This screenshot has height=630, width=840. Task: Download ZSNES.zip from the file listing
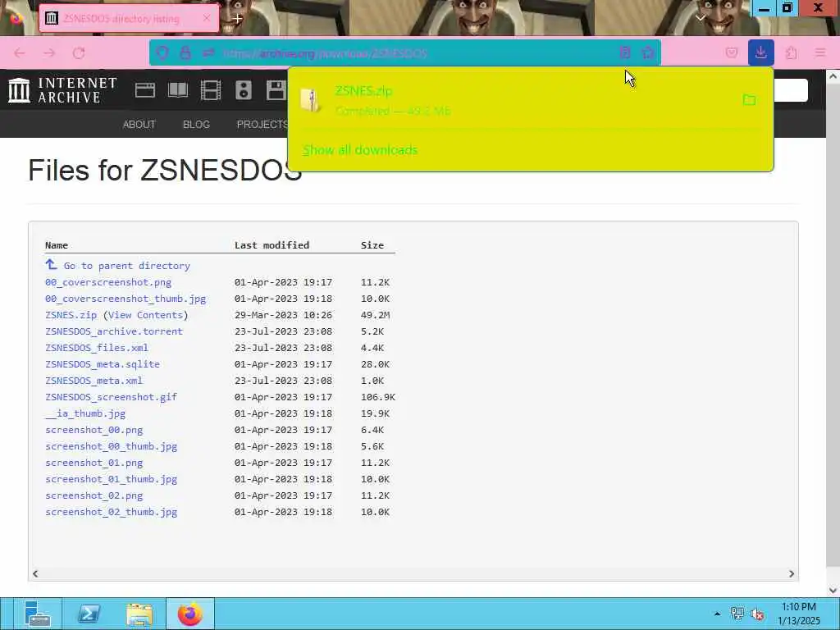(71, 315)
